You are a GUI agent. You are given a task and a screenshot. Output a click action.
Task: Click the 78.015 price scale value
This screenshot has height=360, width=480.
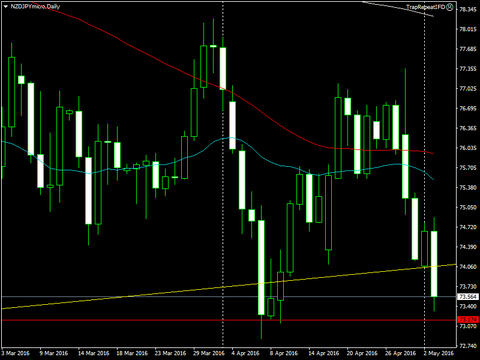click(x=468, y=29)
